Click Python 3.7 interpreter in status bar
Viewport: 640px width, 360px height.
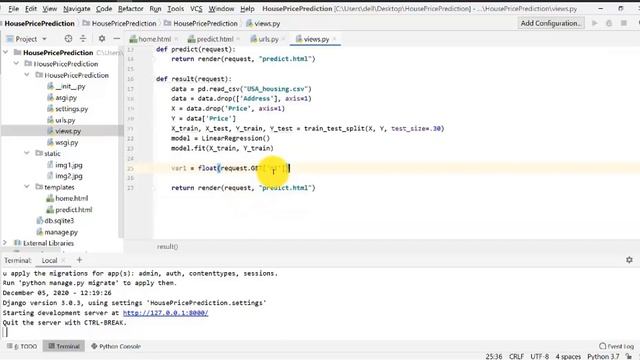(x=603, y=356)
